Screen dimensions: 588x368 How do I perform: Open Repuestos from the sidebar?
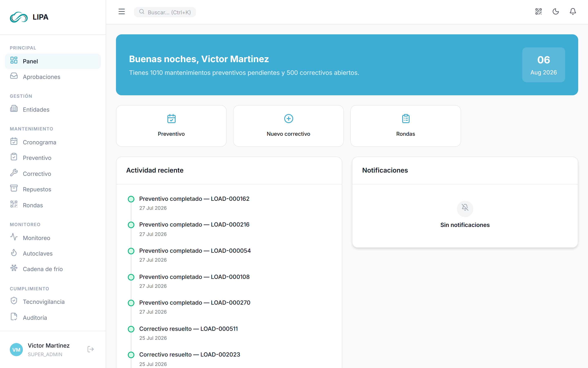click(53, 189)
